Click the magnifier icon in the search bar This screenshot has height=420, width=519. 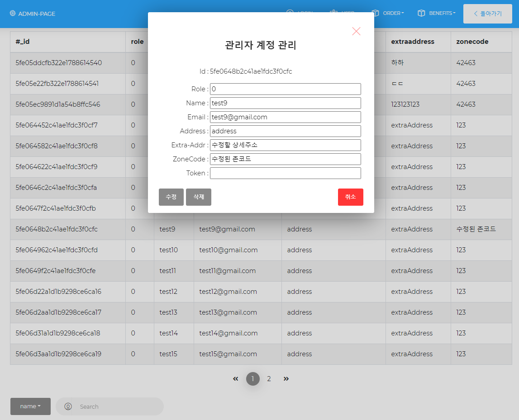pyautogui.click(x=67, y=406)
